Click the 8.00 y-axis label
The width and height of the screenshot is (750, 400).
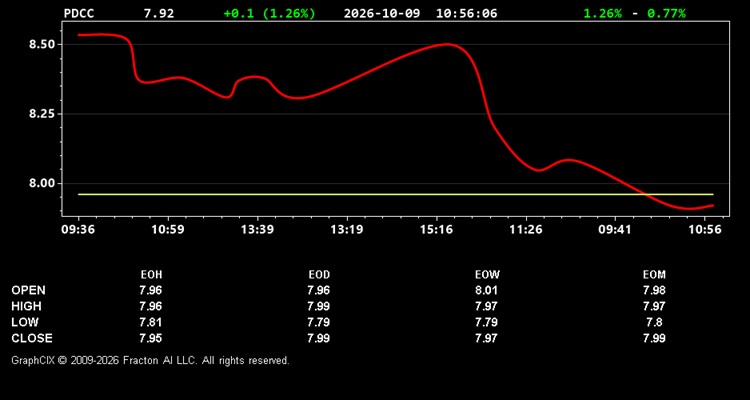click(x=42, y=183)
